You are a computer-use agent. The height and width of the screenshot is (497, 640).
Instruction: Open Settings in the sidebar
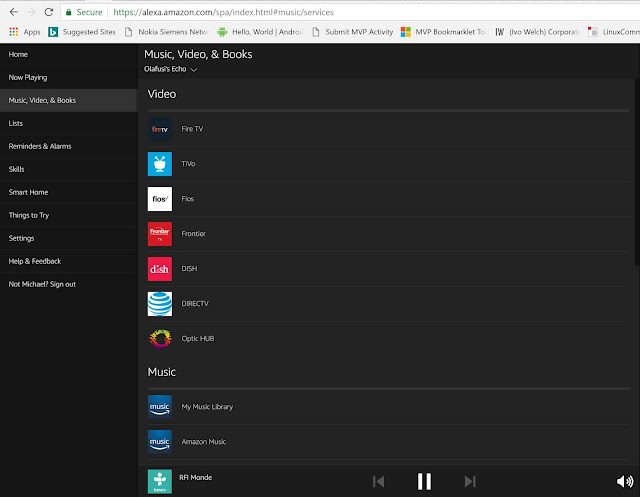[69, 238]
